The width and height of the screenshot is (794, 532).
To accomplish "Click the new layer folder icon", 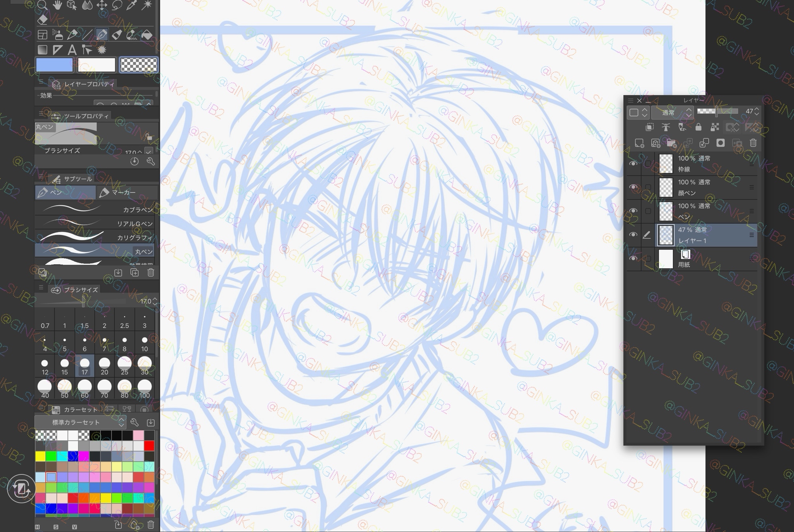I will click(671, 143).
